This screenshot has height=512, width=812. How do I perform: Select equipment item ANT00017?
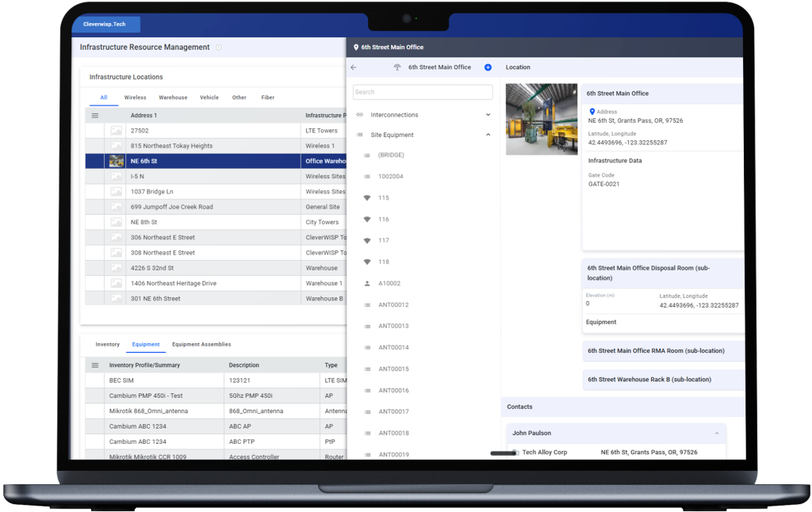(x=393, y=412)
